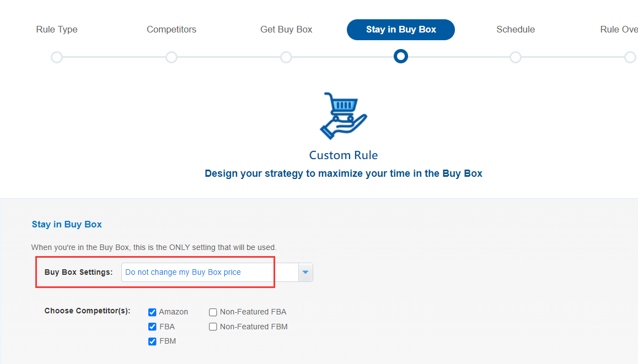Click the Rule Overview step circle
Screen dimensions: 638x364
[x=630, y=57]
